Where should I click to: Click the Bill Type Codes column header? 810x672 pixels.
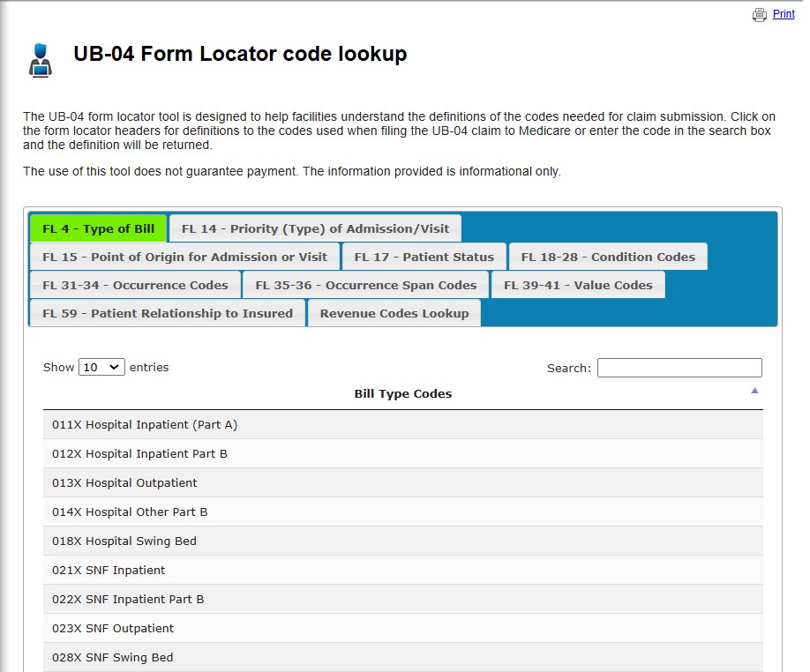(403, 393)
